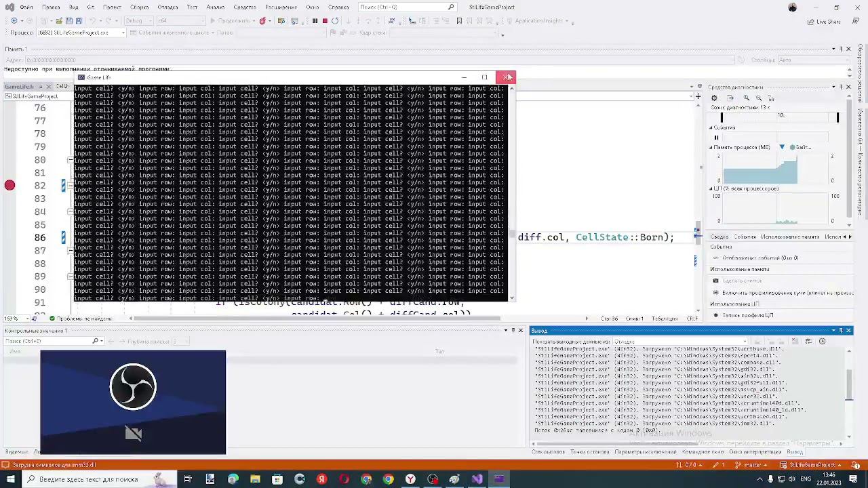Open the Отладка menu
This screenshot has height=488, width=868.
[x=167, y=7]
